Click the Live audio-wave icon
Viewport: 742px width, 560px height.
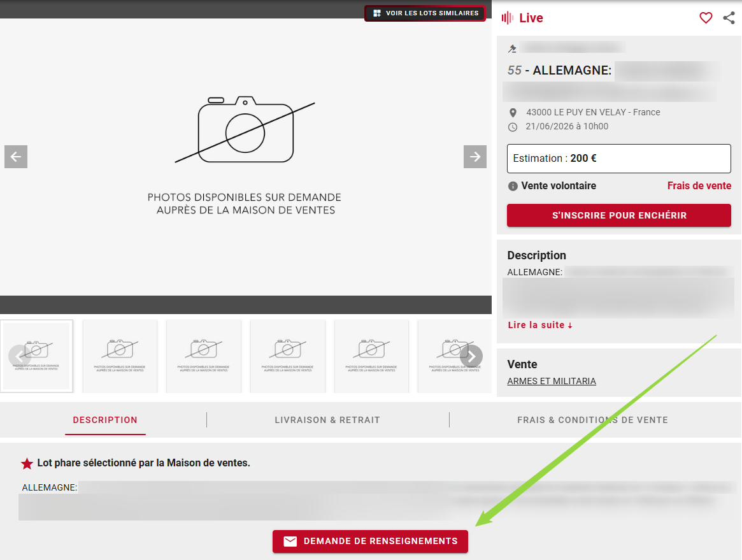(x=508, y=18)
